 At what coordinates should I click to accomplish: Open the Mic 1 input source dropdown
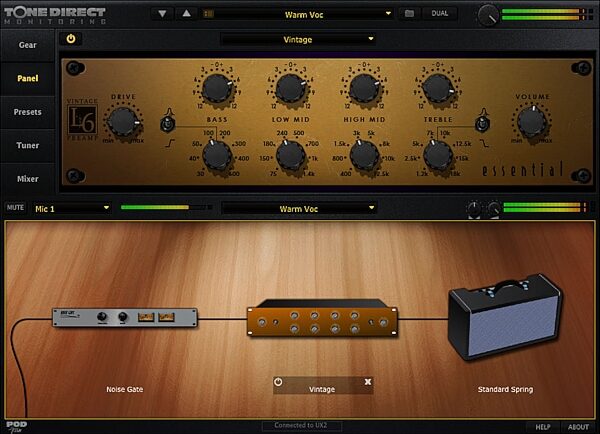coord(71,209)
